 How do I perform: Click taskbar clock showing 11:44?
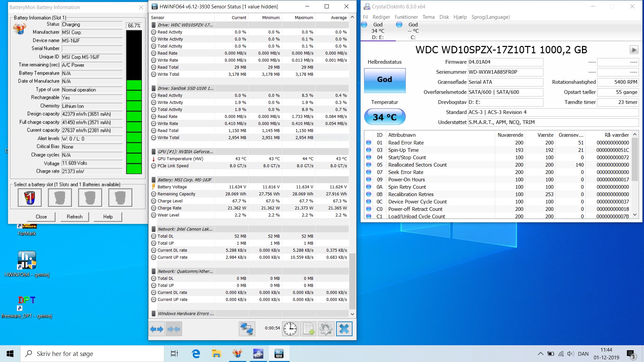coord(606,354)
